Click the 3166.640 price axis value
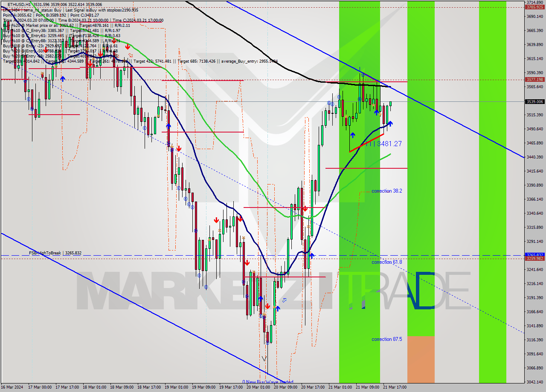 pyautogui.click(x=534, y=311)
